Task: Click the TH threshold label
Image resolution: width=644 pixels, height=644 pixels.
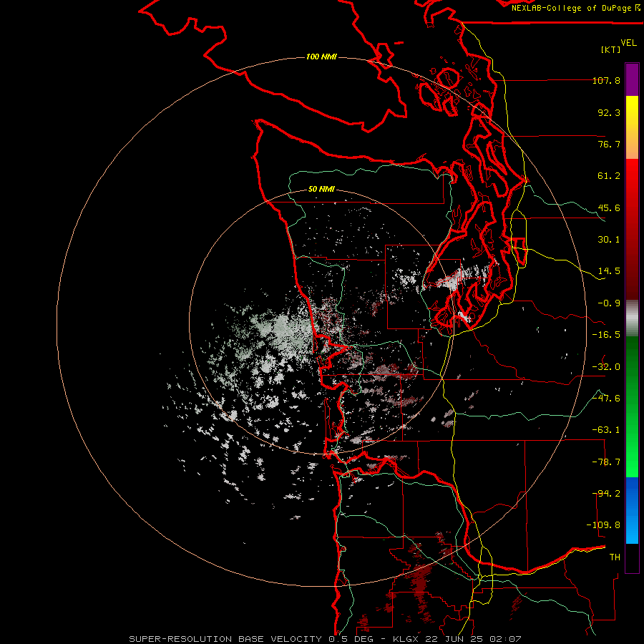Action: [615, 557]
